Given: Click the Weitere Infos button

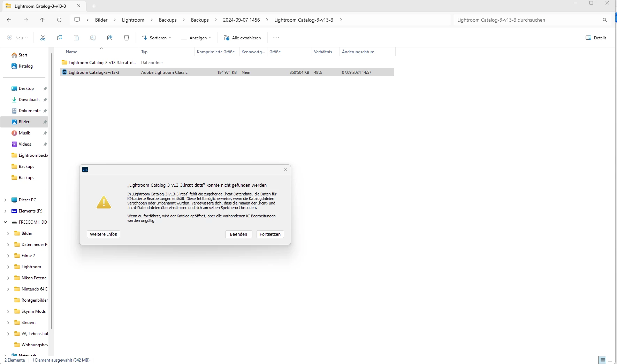Looking at the screenshot, I should [x=104, y=234].
